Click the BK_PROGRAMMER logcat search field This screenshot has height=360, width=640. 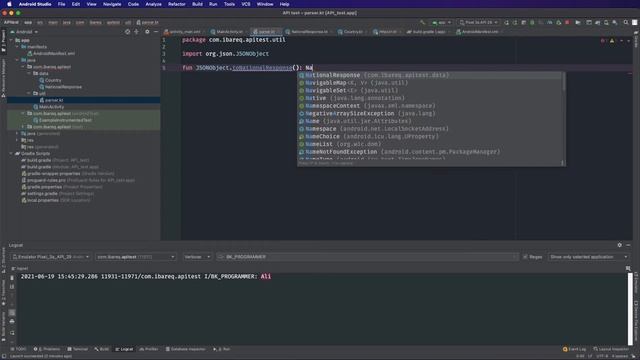pyautogui.click(x=367, y=257)
